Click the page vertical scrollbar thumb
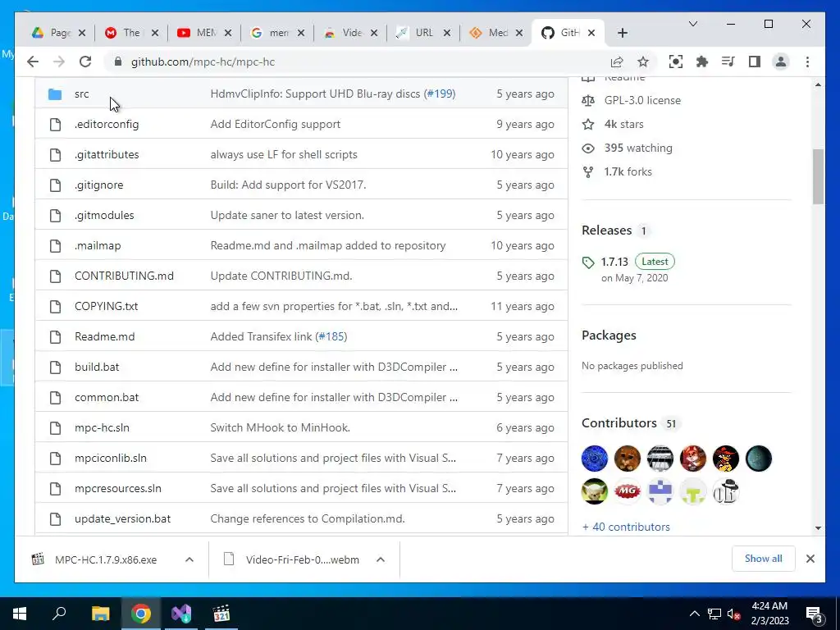Image resolution: width=840 pixels, height=630 pixels. coord(818,177)
